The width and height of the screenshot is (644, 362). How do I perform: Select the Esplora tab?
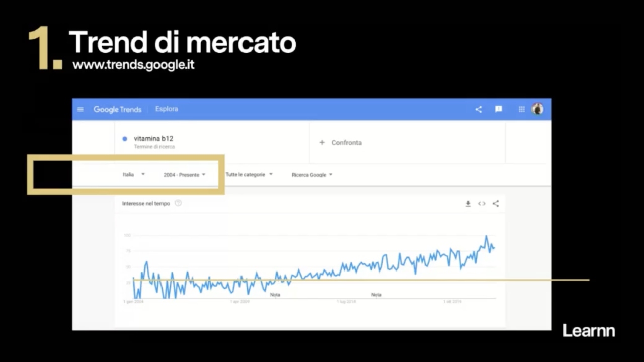pyautogui.click(x=167, y=109)
